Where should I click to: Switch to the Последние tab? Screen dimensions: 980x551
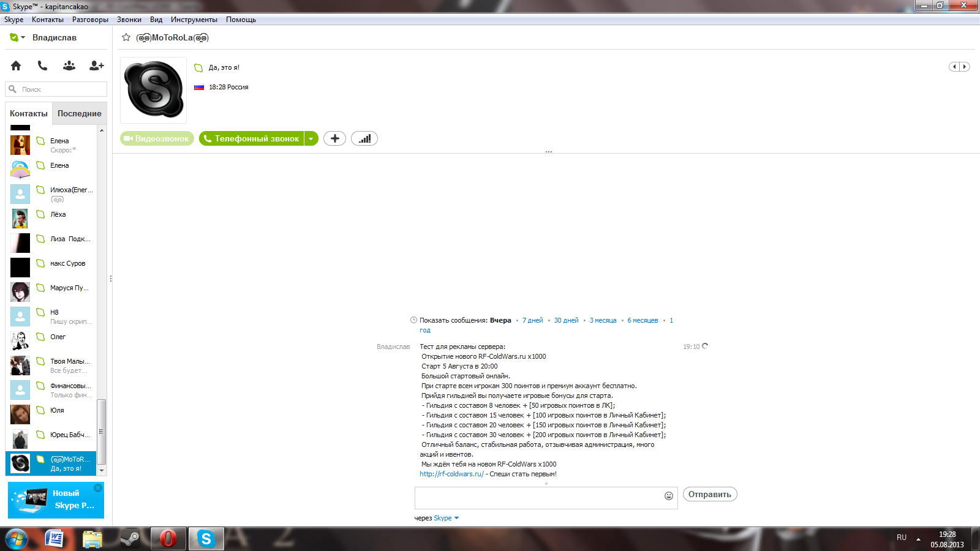pos(80,113)
